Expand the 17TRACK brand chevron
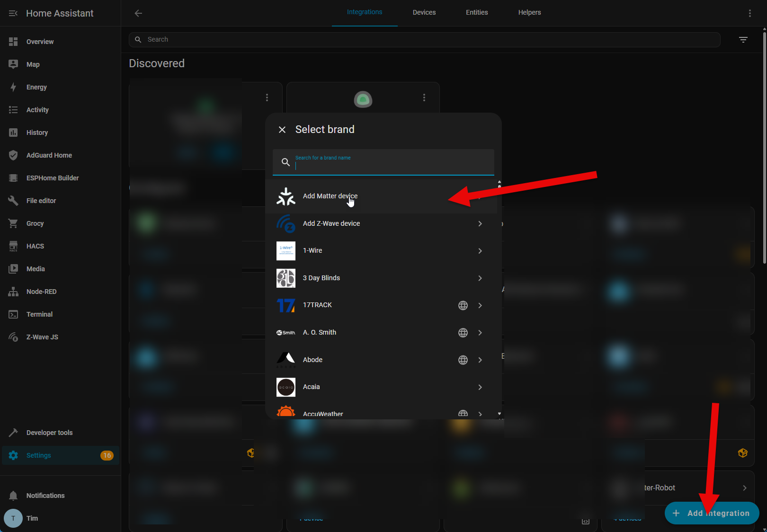Screen dimensions: 767x532 point(480,305)
